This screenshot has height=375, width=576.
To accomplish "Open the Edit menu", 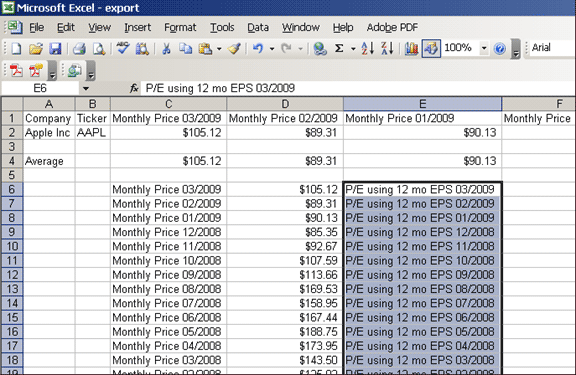I will click(x=66, y=28).
